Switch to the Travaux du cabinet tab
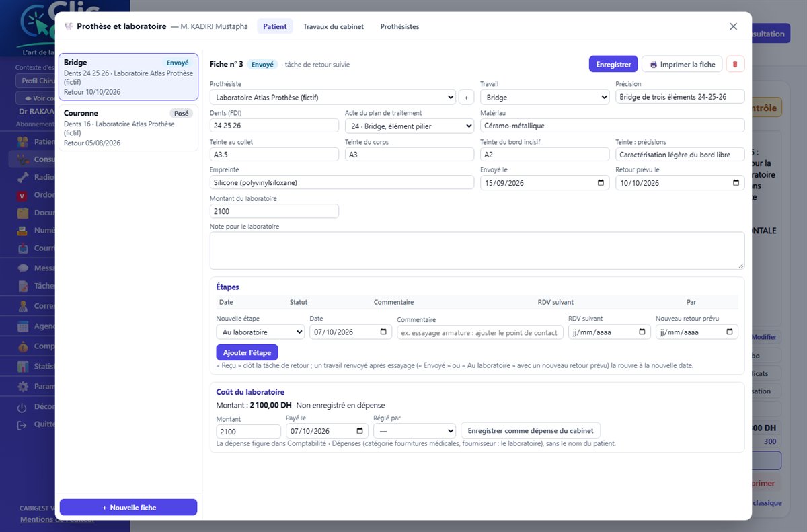 [x=334, y=26]
